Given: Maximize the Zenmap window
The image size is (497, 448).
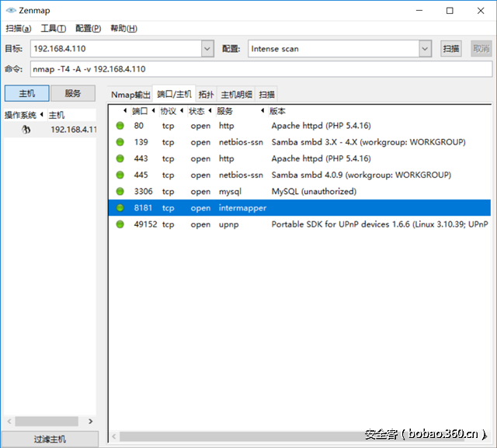Looking at the screenshot, I should click(x=450, y=10).
